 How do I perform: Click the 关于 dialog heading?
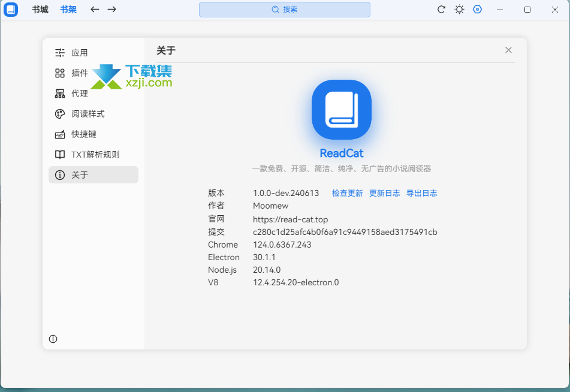tap(166, 50)
